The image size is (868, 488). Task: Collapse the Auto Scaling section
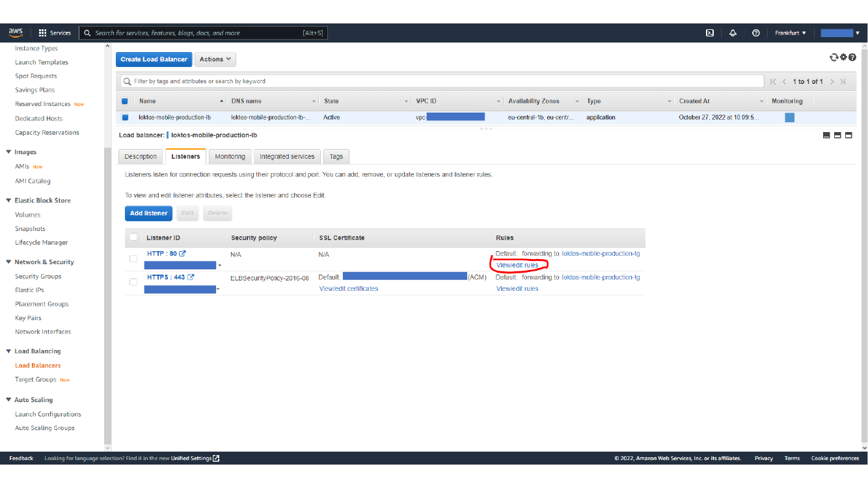tap(8, 400)
